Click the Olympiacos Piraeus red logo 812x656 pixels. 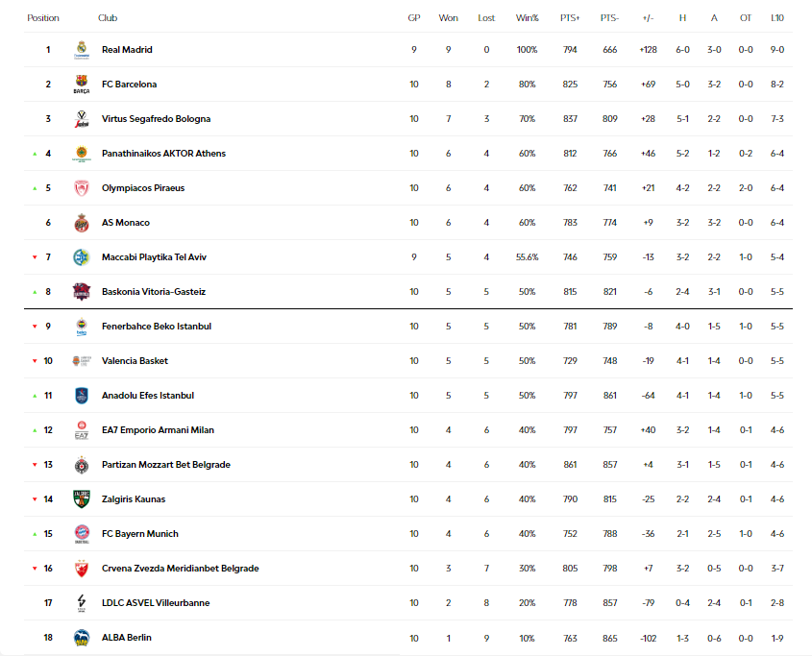coord(82,188)
